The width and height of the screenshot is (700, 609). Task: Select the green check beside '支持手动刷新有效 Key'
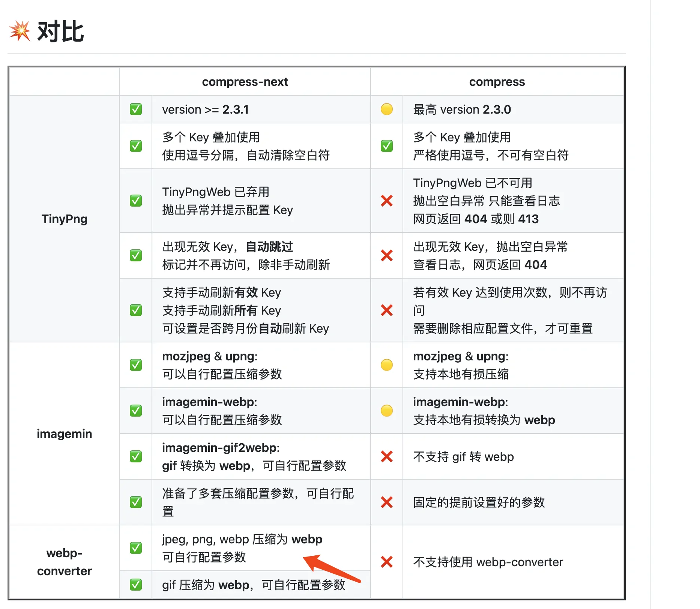pos(136,310)
